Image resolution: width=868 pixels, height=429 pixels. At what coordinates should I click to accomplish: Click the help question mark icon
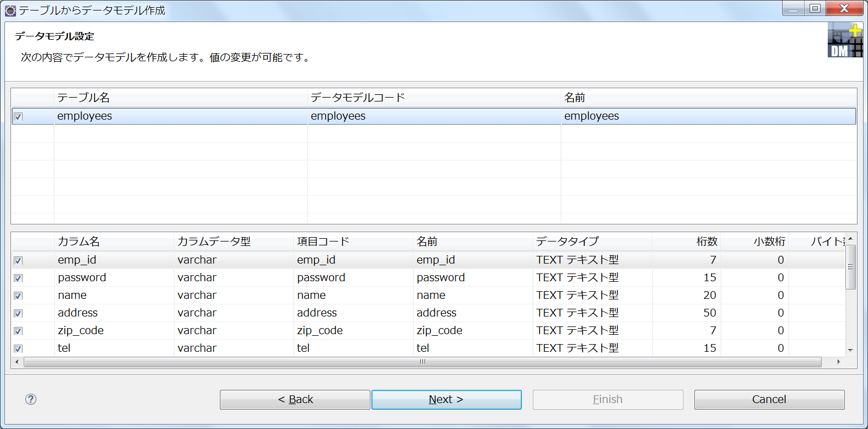[31, 399]
